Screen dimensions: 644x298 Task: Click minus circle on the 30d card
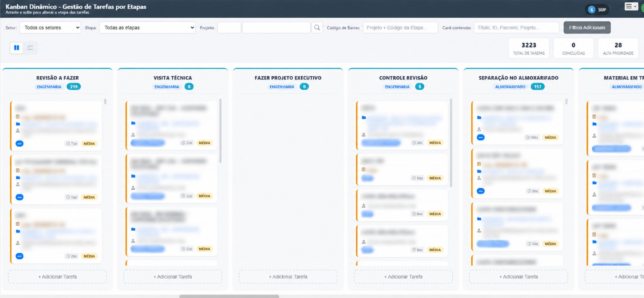(x=481, y=191)
